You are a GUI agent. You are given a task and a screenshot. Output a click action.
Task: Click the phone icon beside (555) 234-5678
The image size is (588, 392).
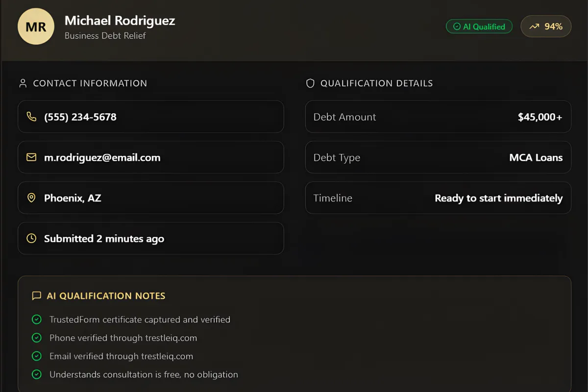point(31,117)
